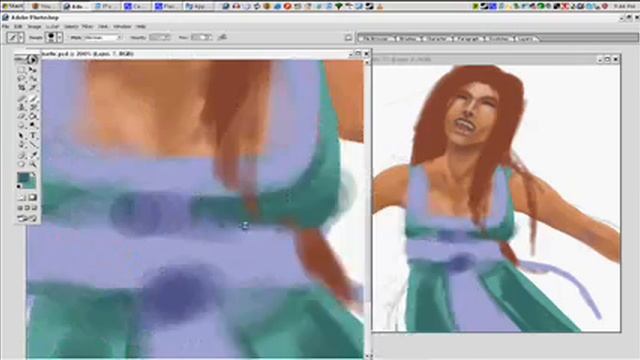
Task: Switch to Standard editing mode
Action: 22,198
